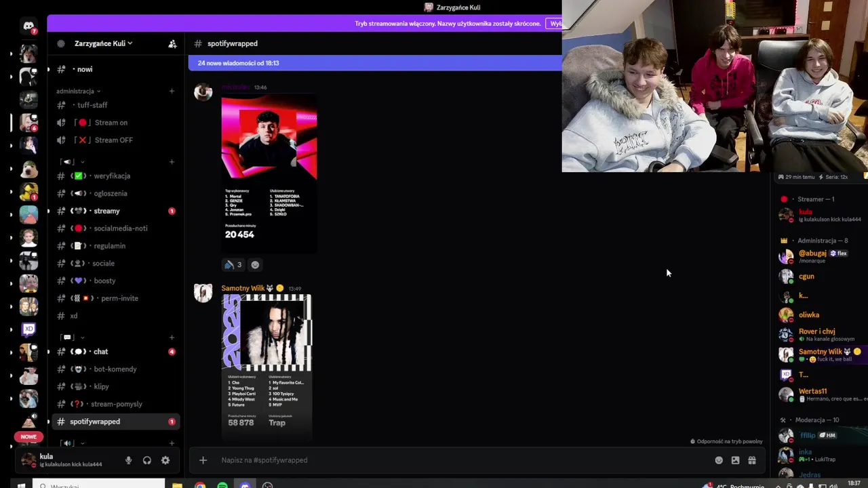The width and height of the screenshot is (868, 488).
Task: Open the gift icon in message bar
Action: coord(752,460)
